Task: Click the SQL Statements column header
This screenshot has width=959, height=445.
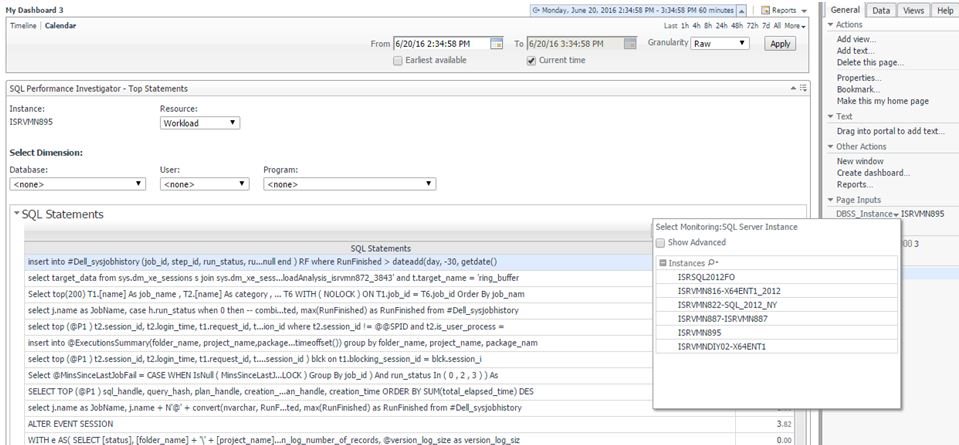Action: click(x=380, y=248)
